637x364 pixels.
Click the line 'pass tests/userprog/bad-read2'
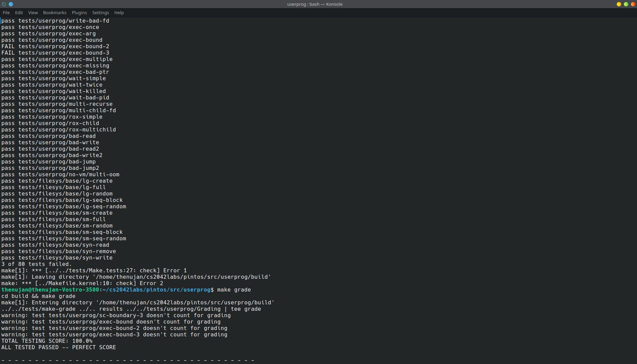50,149
